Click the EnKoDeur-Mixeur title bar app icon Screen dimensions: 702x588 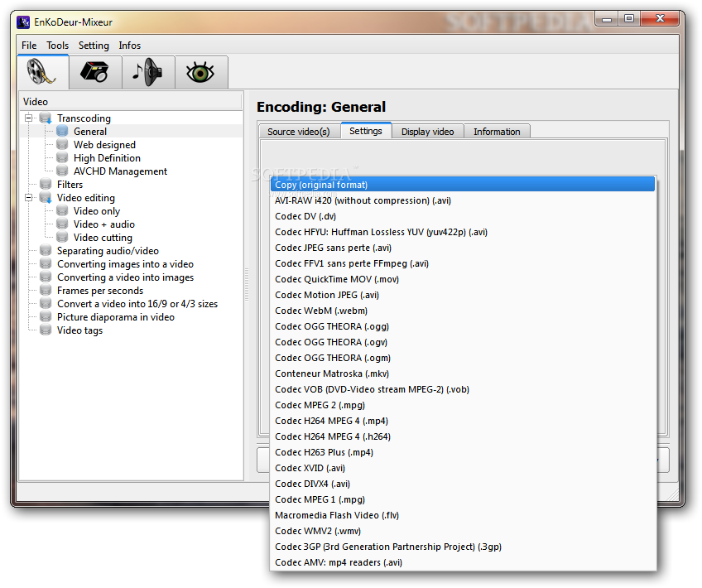[23, 22]
